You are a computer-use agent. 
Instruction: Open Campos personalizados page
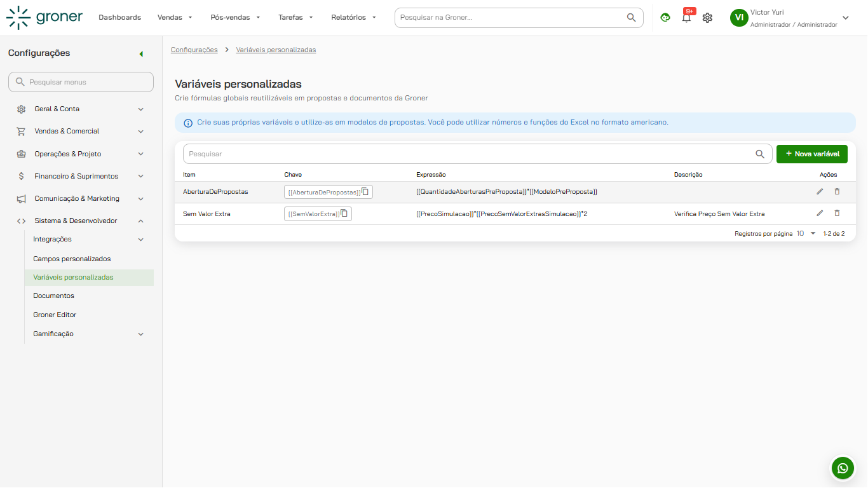72,259
